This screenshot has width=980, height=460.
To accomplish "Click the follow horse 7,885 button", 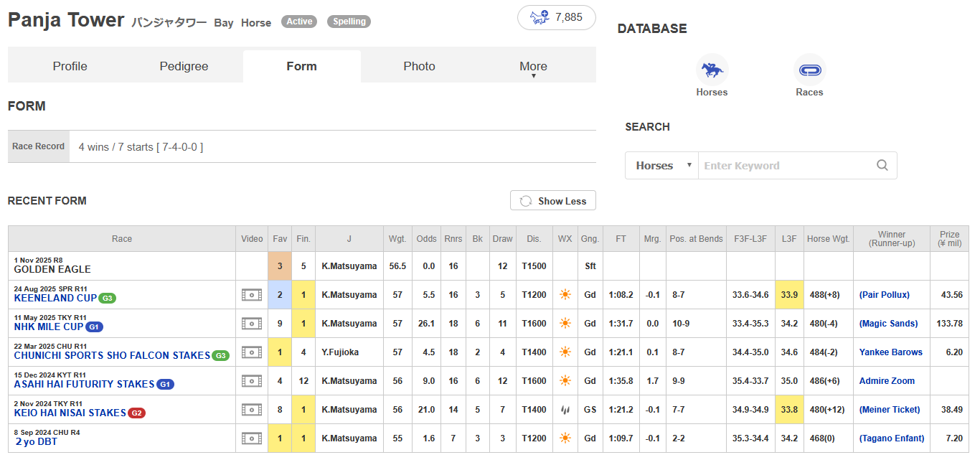I will [x=557, y=17].
